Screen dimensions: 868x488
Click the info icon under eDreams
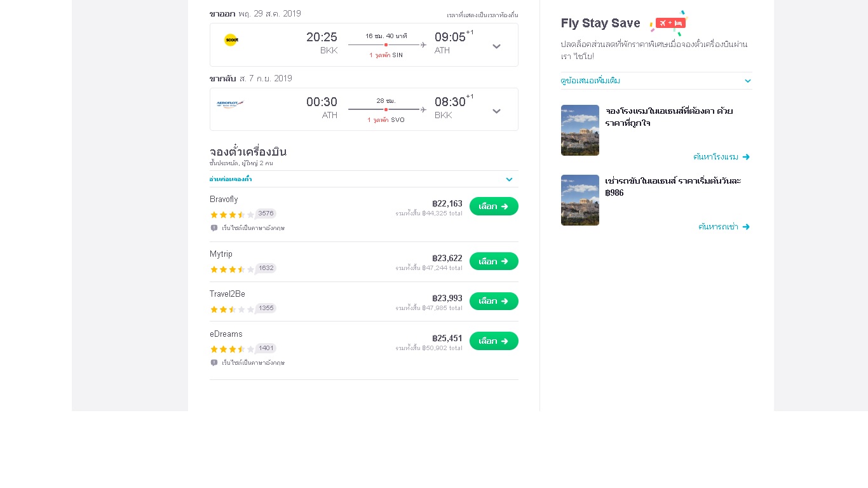[x=214, y=363]
